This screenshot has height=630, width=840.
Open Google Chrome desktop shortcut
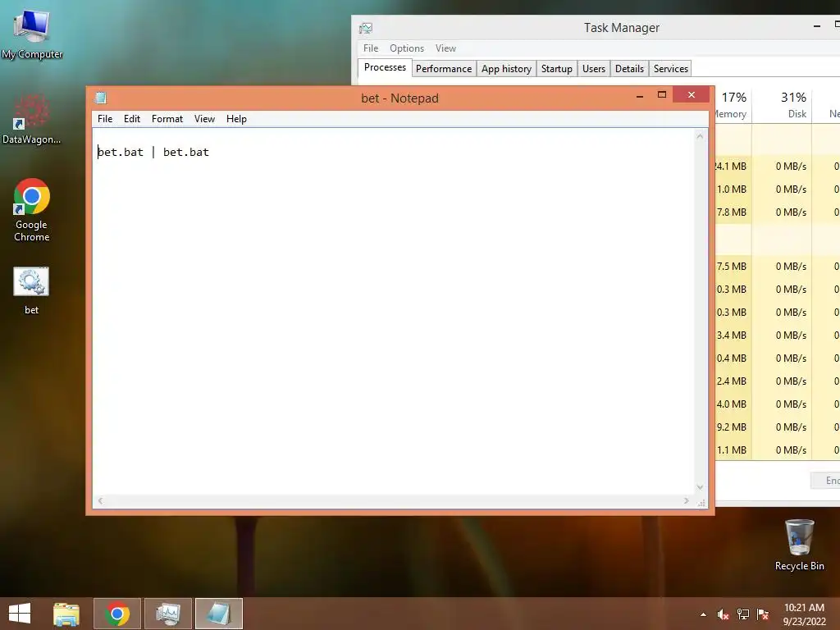[32, 209]
